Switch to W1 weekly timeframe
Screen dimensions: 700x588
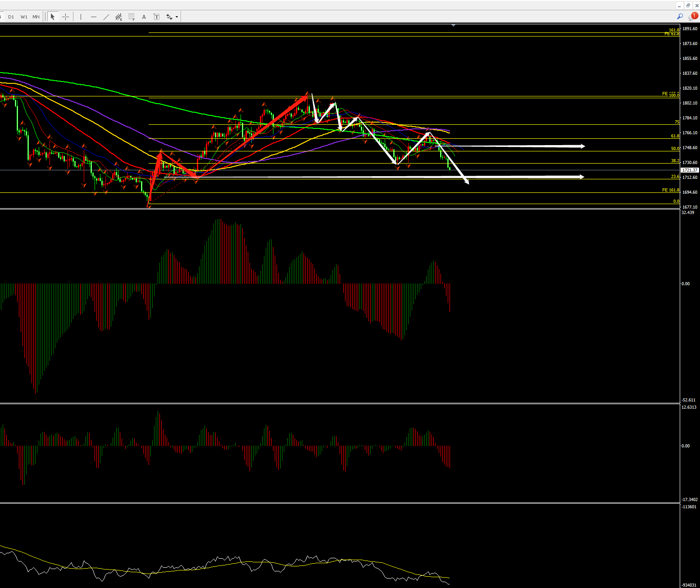pyautogui.click(x=24, y=17)
